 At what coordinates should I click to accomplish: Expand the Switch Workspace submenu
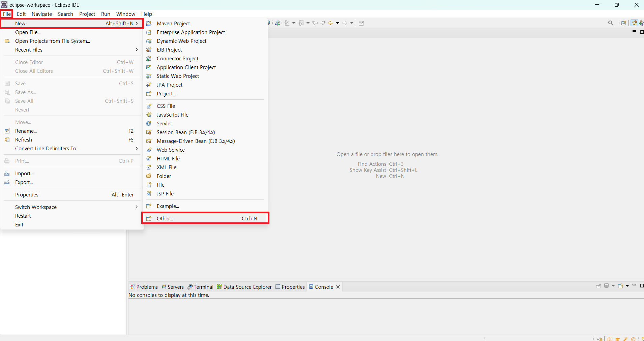point(137,207)
